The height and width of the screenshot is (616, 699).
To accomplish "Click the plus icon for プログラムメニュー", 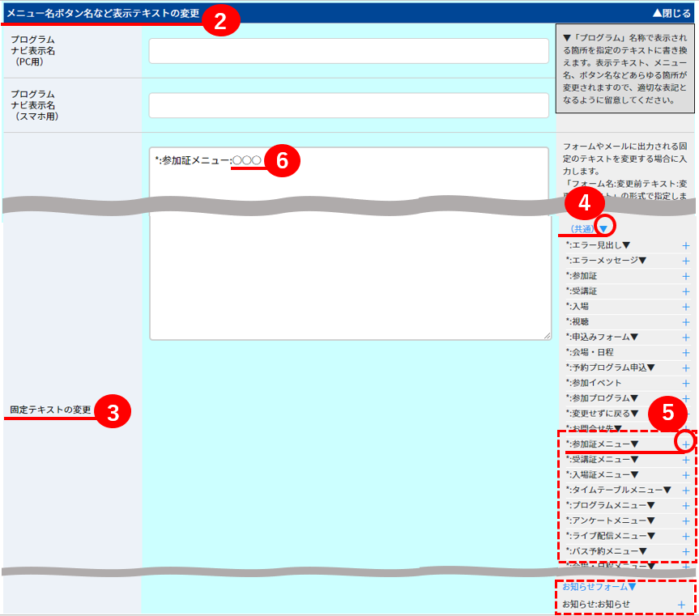I will point(685,506).
